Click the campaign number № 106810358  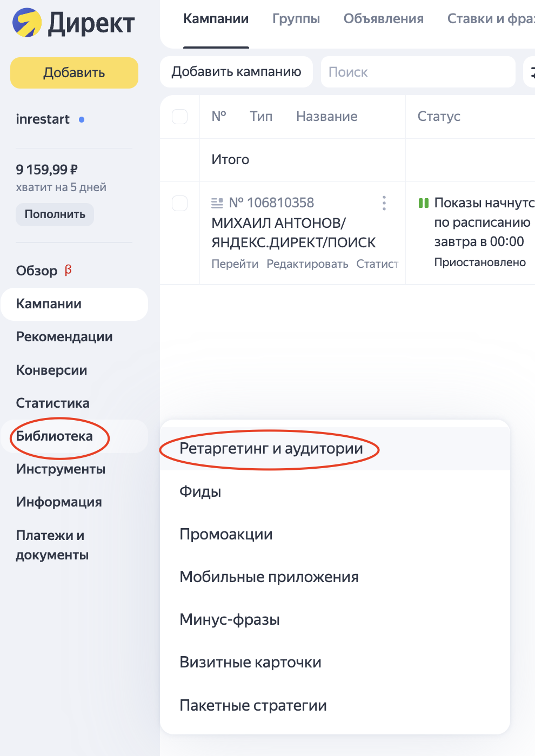pyautogui.click(x=271, y=203)
